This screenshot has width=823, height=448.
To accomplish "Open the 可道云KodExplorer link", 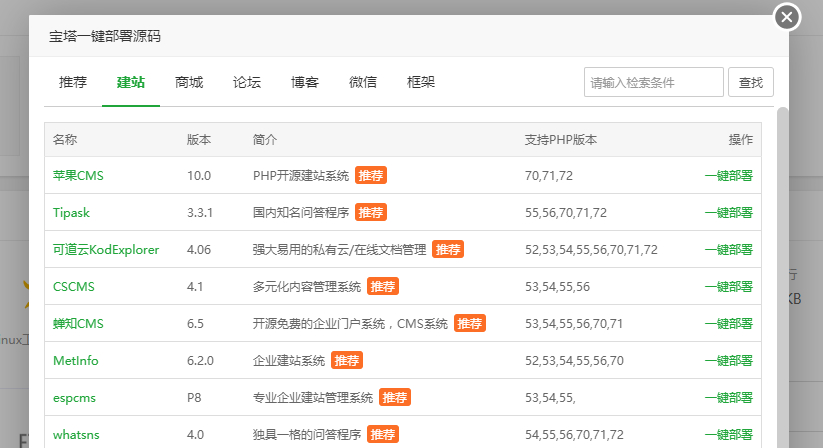I will (x=106, y=250).
